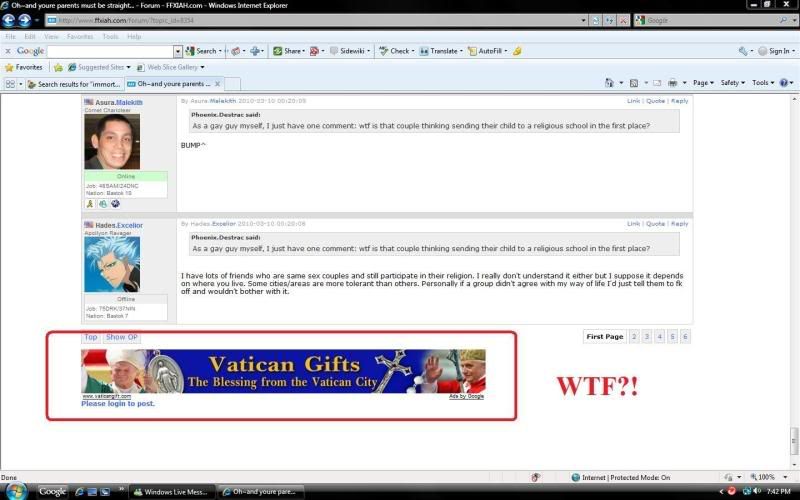Go to page 2 of the thread
Viewport: 800px width, 500px height.
click(x=634, y=337)
